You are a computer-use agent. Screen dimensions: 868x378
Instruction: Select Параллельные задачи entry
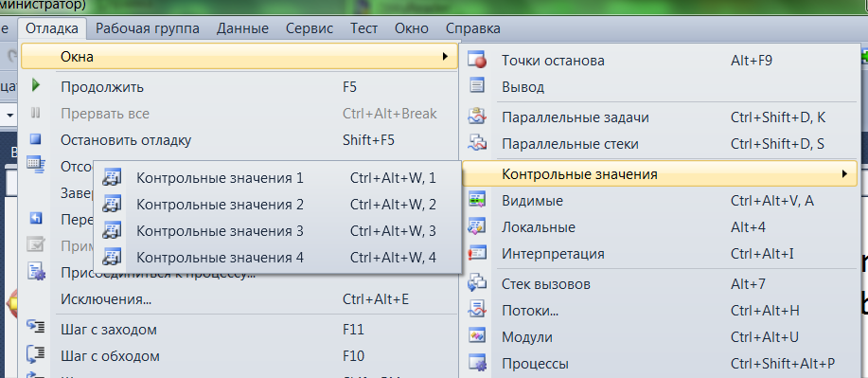660,117
